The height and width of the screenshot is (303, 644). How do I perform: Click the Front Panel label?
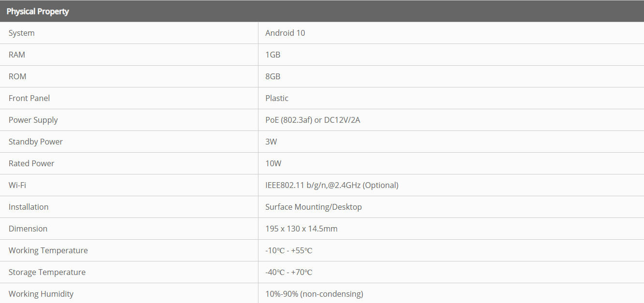click(x=29, y=98)
